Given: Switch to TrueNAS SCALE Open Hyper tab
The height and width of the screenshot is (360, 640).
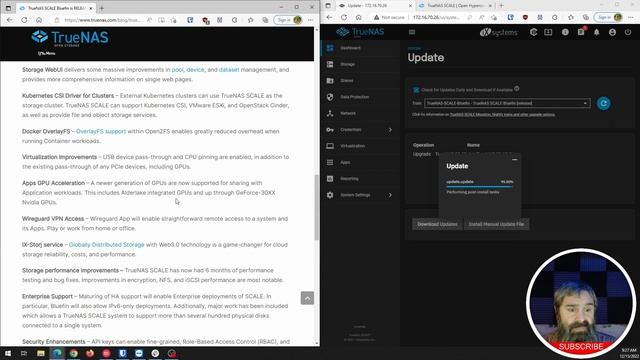Looking at the screenshot, I should 455,6.
